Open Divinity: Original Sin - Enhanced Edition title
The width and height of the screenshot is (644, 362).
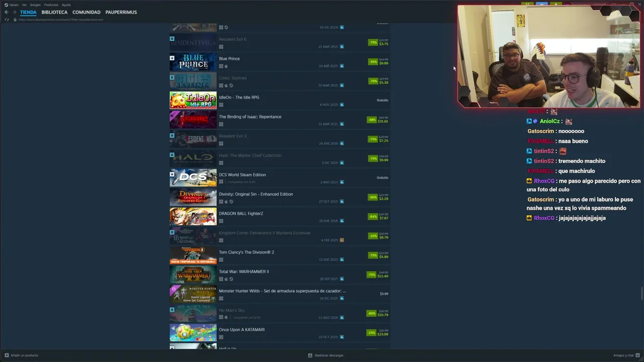point(256,194)
